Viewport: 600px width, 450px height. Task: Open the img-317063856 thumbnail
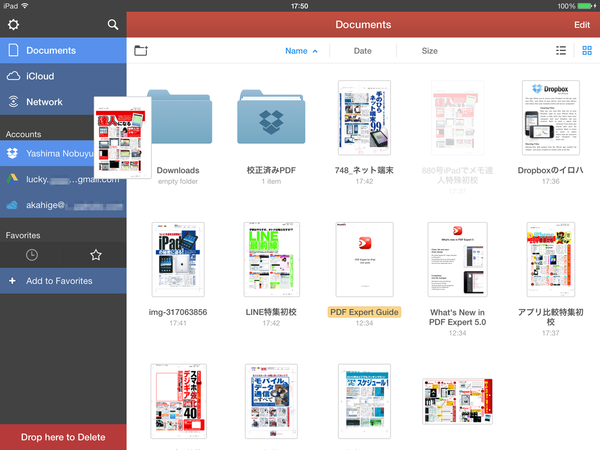pyautogui.click(x=178, y=259)
